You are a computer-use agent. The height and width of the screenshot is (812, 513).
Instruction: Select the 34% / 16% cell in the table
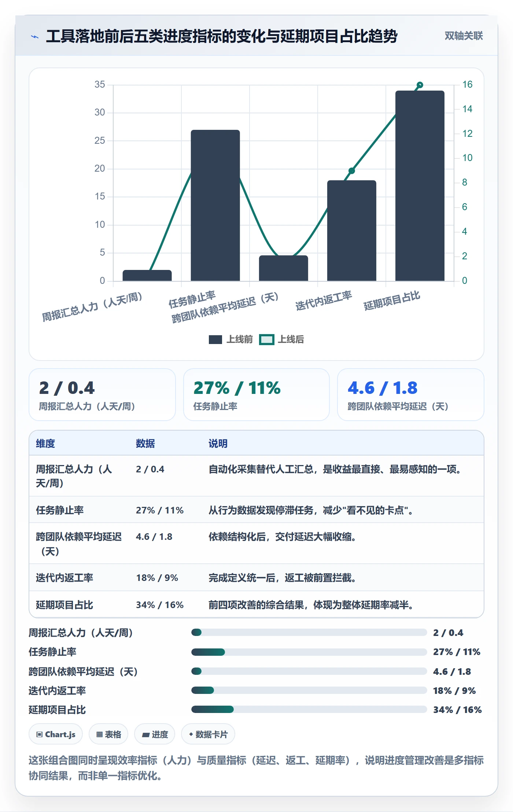pyautogui.click(x=160, y=605)
